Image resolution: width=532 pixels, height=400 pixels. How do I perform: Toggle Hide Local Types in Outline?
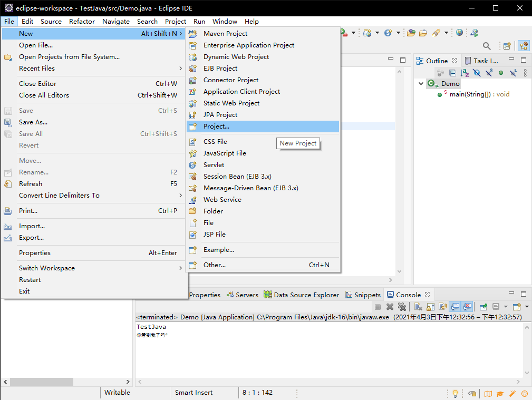513,73
